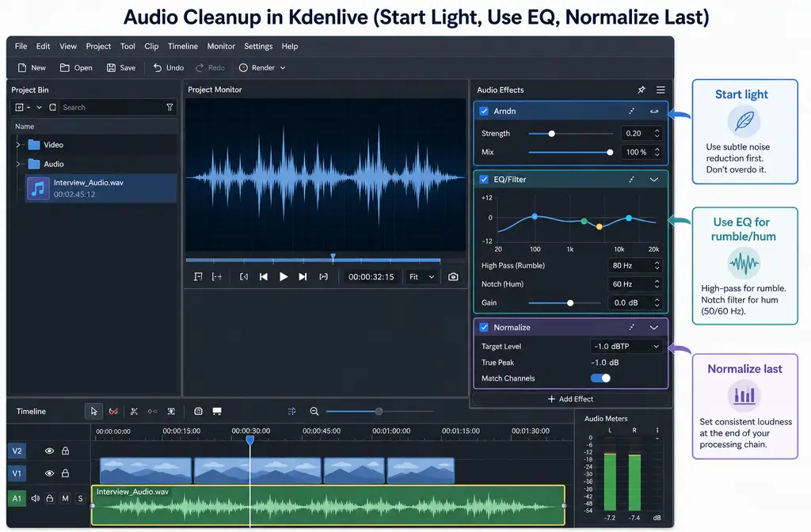This screenshot has height=532, width=811.
Task: Expand the Audio folder in Project Bin
Action: click(18, 164)
